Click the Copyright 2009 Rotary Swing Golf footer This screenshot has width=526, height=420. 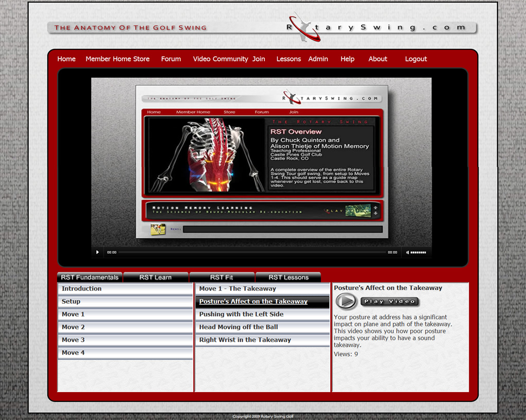(263, 416)
